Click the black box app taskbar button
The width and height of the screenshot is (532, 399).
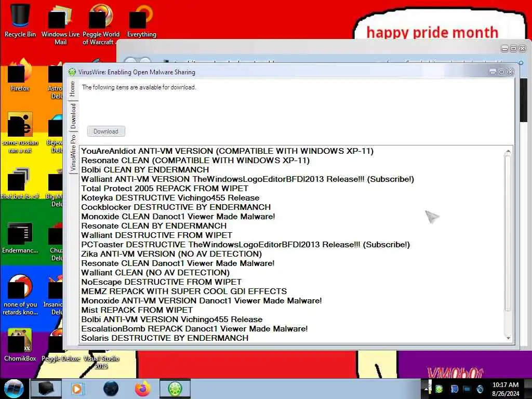[x=46, y=389]
